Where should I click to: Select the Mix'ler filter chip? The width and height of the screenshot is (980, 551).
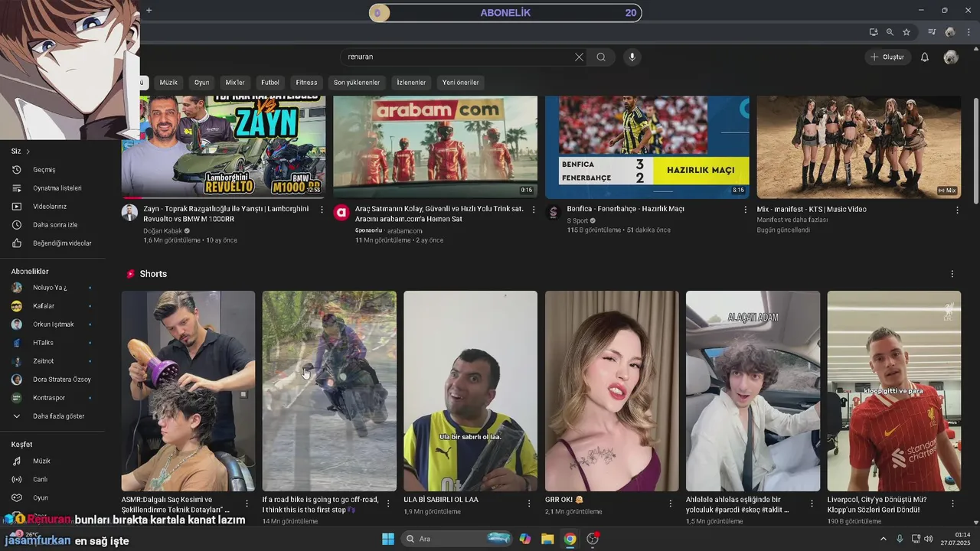(x=235, y=83)
